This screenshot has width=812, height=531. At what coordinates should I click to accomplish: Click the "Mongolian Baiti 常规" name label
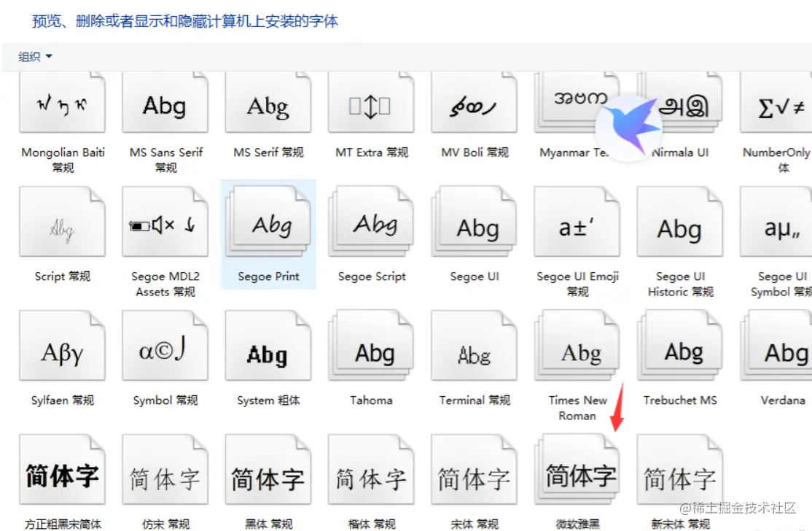(63, 160)
